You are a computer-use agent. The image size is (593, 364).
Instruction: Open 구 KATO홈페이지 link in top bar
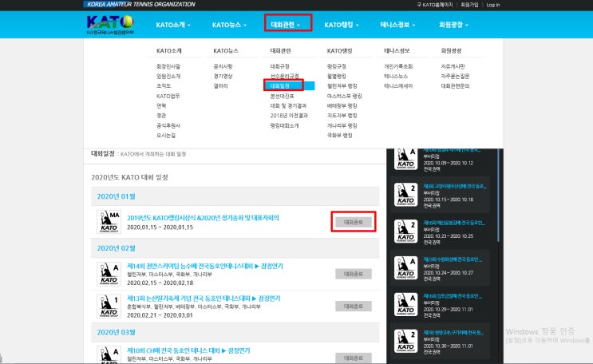point(434,5)
